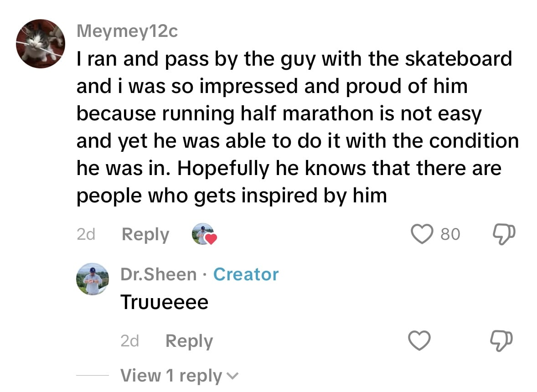Tap the 2d timestamp on Meymey12c's comment
The image size is (537, 392).
point(86,234)
